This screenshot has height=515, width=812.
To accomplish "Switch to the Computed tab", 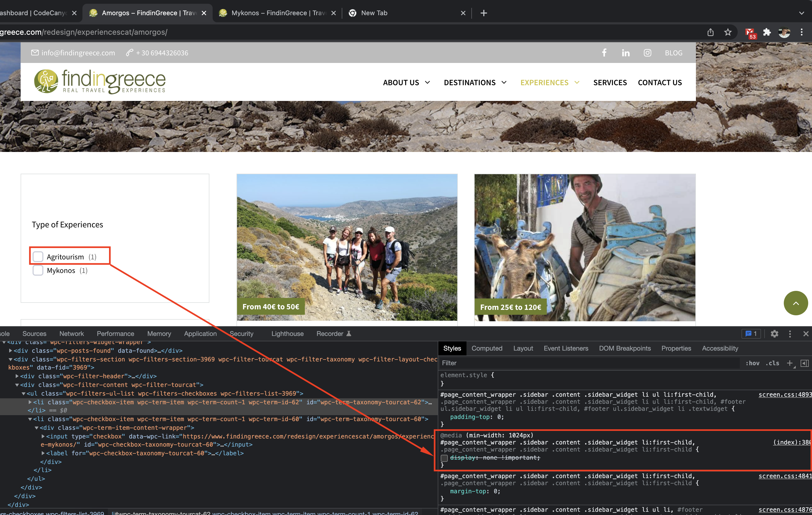I will (x=487, y=348).
